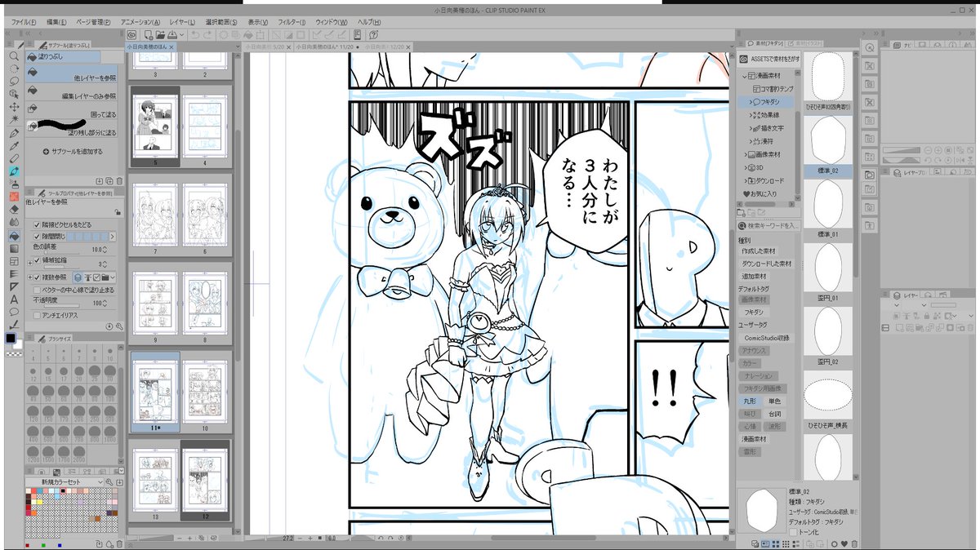Delete color with color set trash icon
Viewport: 980px width, 550px height.
pos(118,543)
